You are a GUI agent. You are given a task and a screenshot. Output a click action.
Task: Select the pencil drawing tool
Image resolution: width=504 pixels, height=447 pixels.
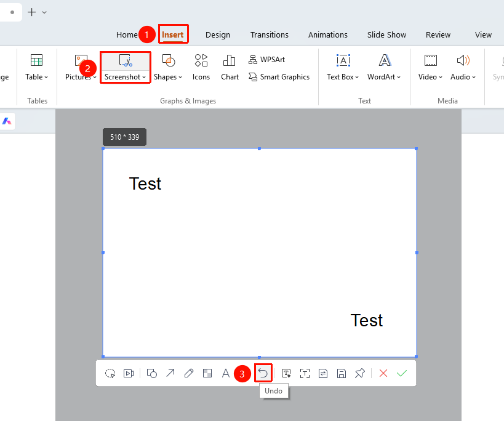coord(189,373)
